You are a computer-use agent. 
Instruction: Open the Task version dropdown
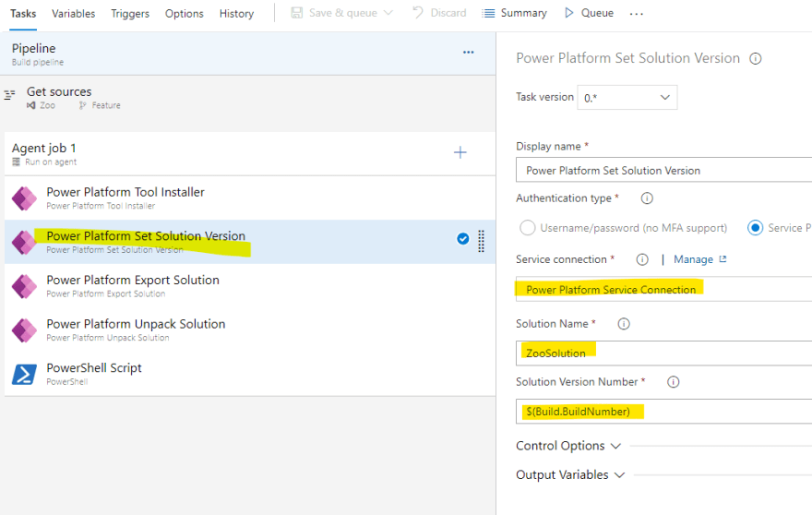tap(627, 98)
